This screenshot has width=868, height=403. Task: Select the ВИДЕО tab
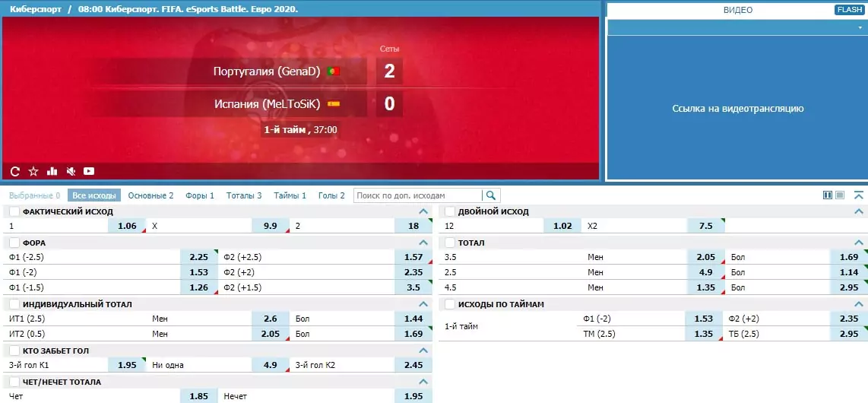(738, 10)
